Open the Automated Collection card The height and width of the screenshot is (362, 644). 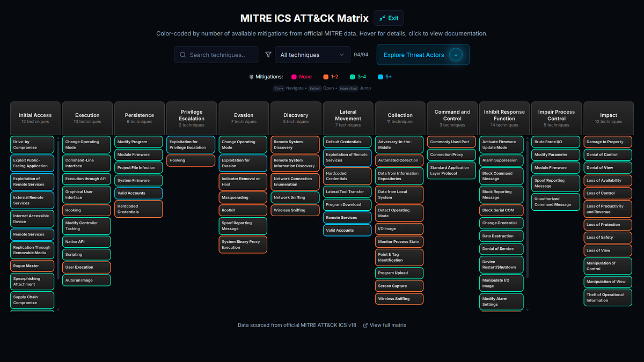pyautogui.click(x=399, y=160)
